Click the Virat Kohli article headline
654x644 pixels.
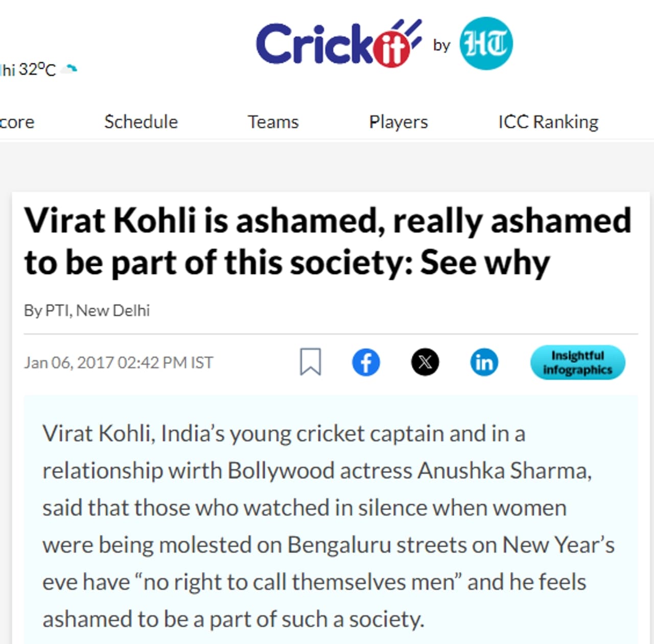click(327, 241)
